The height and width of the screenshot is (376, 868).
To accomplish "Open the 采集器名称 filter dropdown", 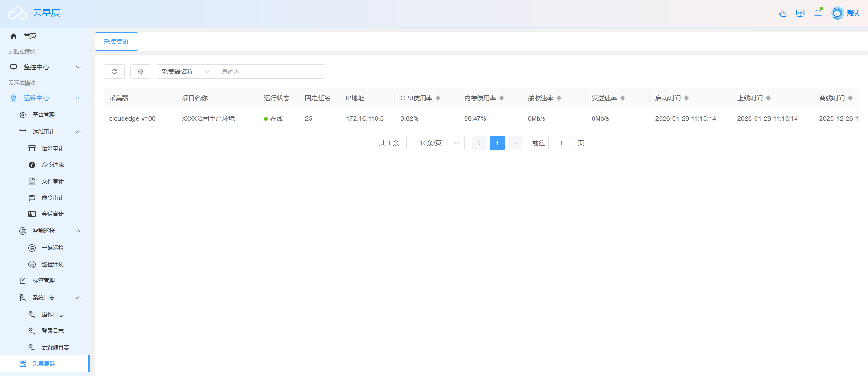I will (x=186, y=72).
